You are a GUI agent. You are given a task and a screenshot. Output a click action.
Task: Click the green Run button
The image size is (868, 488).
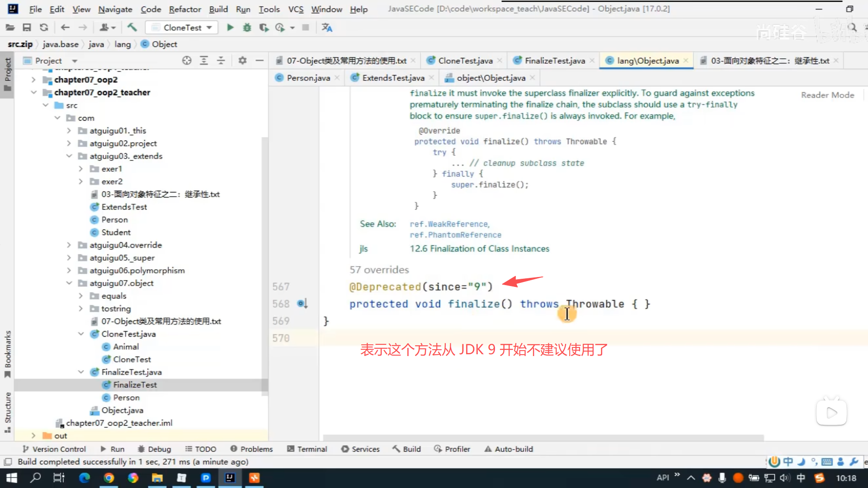[230, 28]
